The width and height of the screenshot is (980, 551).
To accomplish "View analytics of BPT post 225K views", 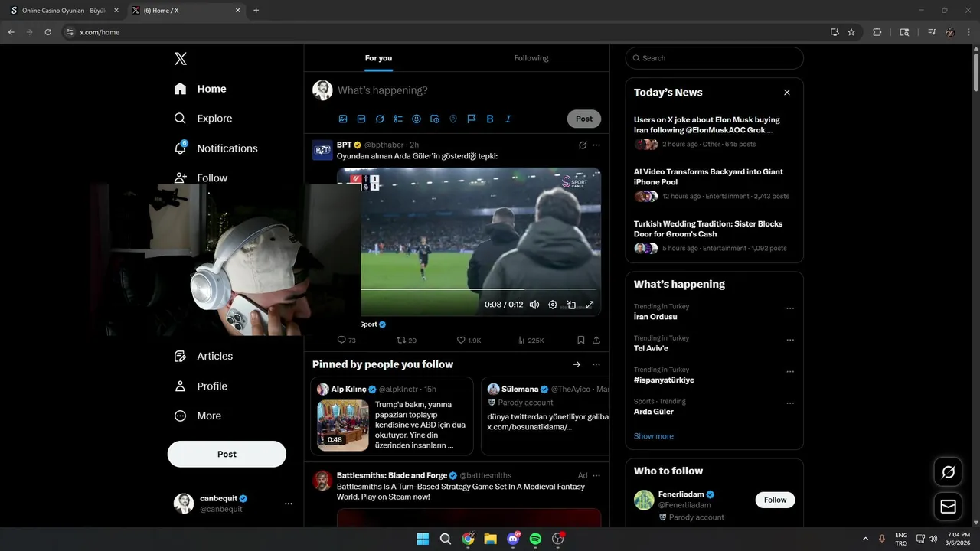I will click(x=531, y=340).
